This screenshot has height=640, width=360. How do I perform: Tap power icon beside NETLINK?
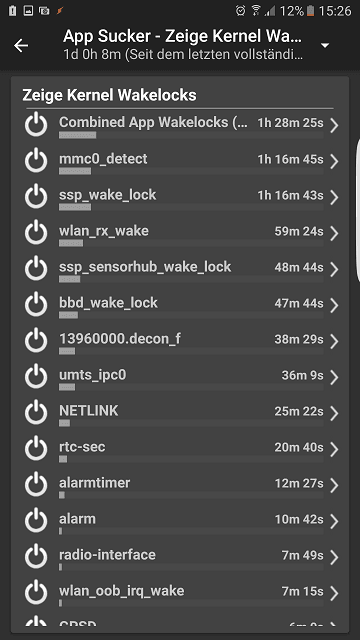click(36, 412)
